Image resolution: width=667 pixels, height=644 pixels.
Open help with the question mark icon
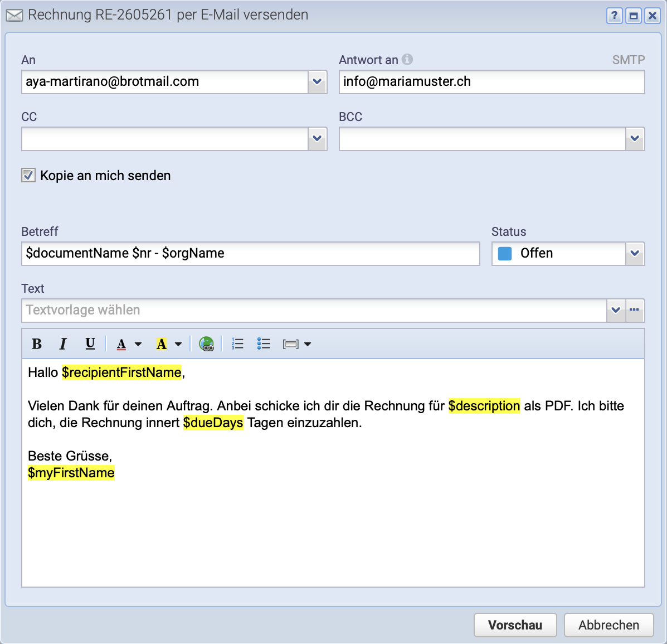click(x=614, y=16)
